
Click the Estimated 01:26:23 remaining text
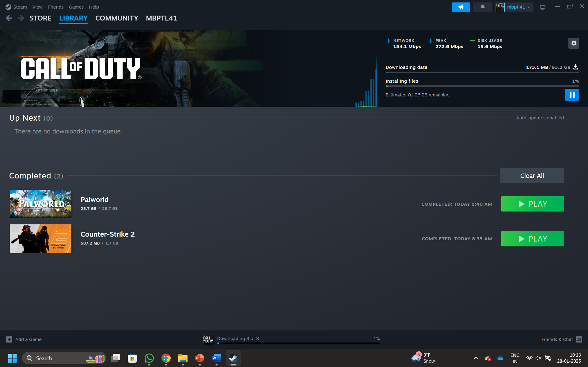(417, 95)
